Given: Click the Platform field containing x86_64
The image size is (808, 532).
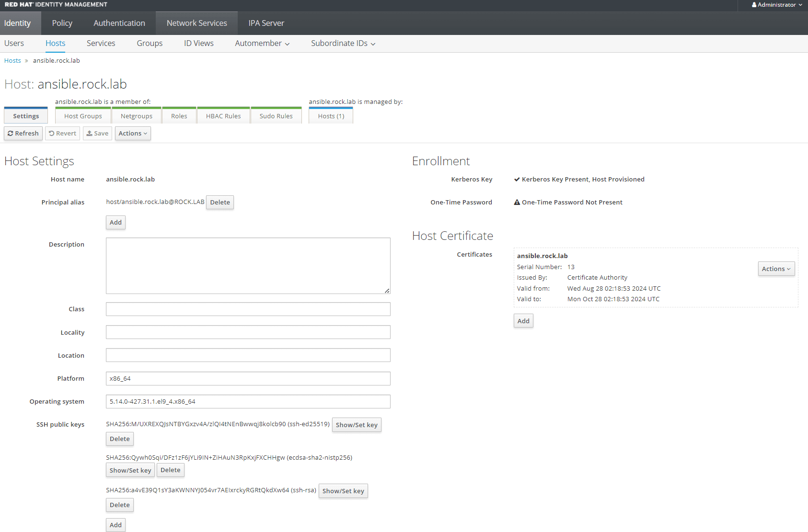Looking at the screenshot, I should point(248,378).
